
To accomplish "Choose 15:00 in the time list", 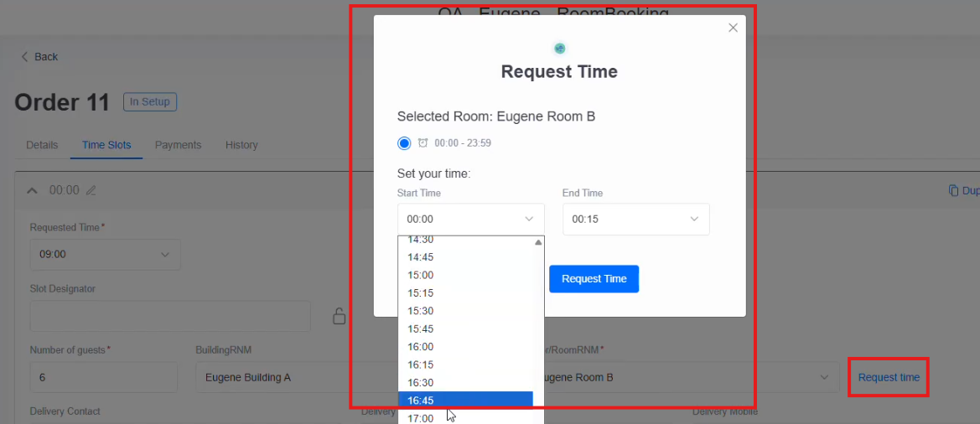I will (465, 276).
